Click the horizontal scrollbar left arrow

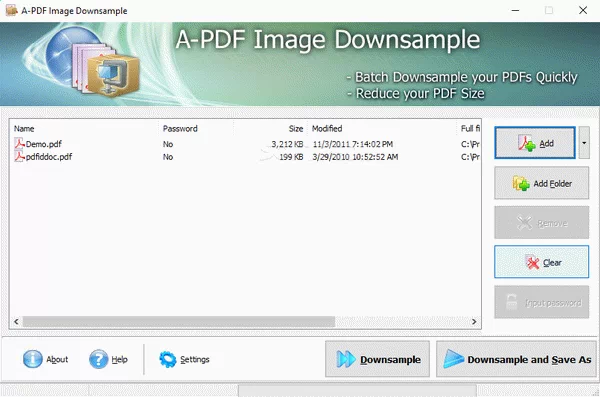point(16,322)
